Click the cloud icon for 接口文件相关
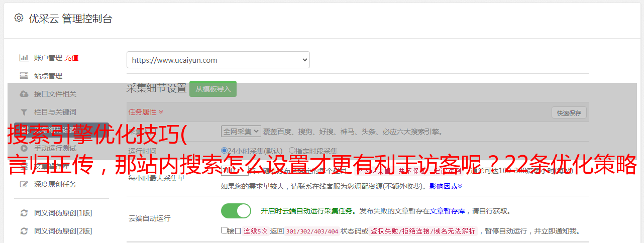This screenshot has height=243, width=644. [x=24, y=94]
